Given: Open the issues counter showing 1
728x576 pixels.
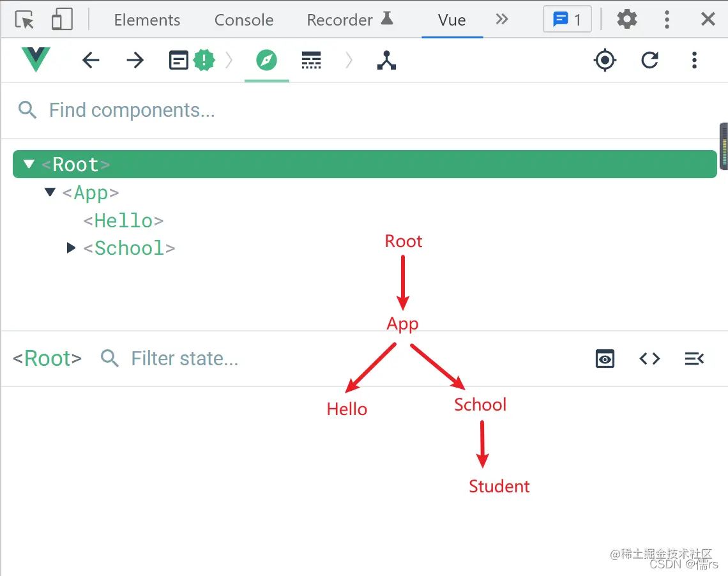Looking at the screenshot, I should [x=567, y=20].
